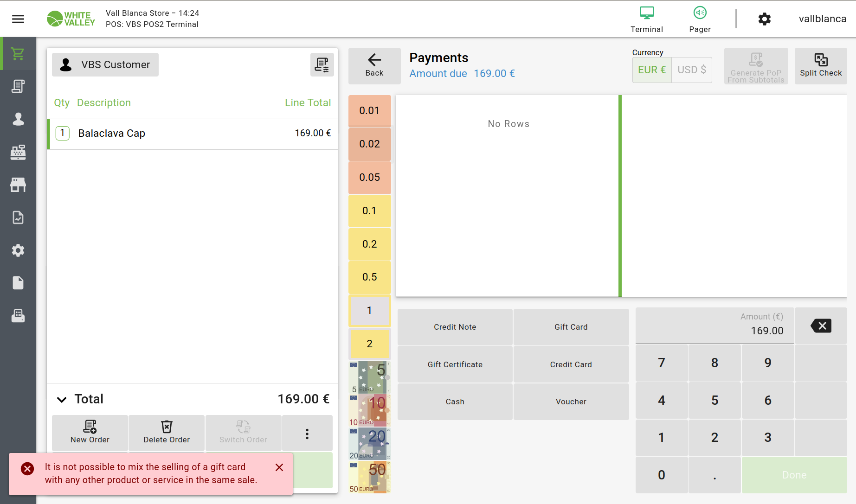Select the 5 euro banknote
Image resolution: width=856 pixels, height=504 pixels.
pyautogui.click(x=370, y=377)
